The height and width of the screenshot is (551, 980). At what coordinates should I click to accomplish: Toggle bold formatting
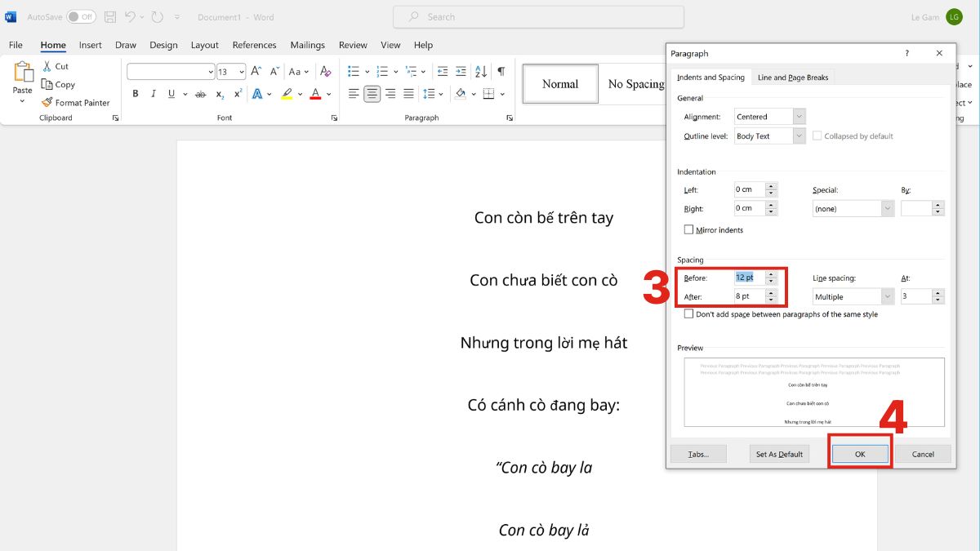click(x=136, y=94)
